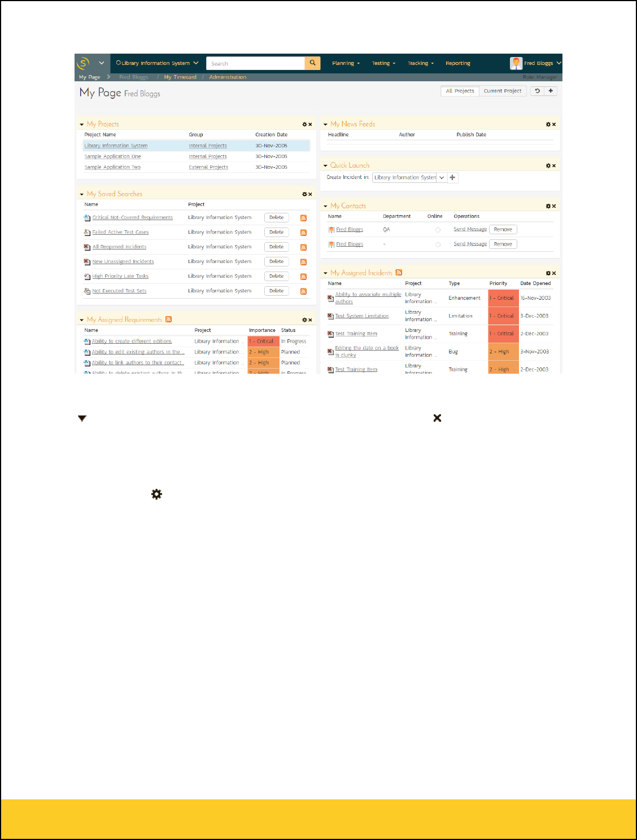Open High Priority Late Tasks saved search
The height and width of the screenshot is (840, 637).
[x=120, y=277]
